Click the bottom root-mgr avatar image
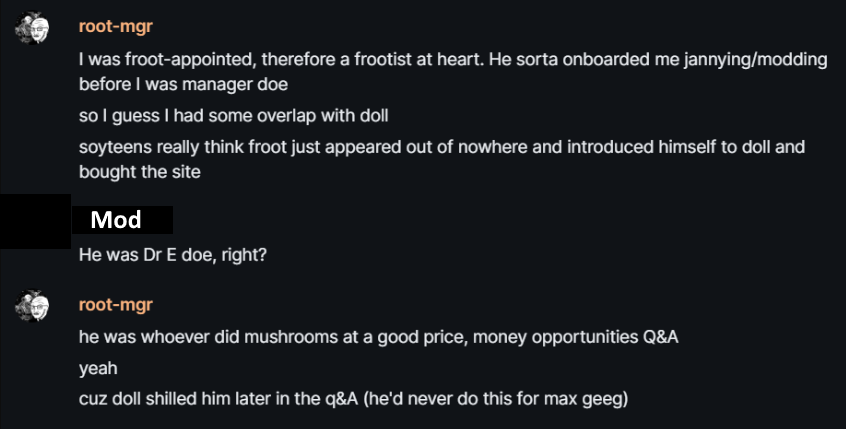846x429 pixels. point(33,305)
